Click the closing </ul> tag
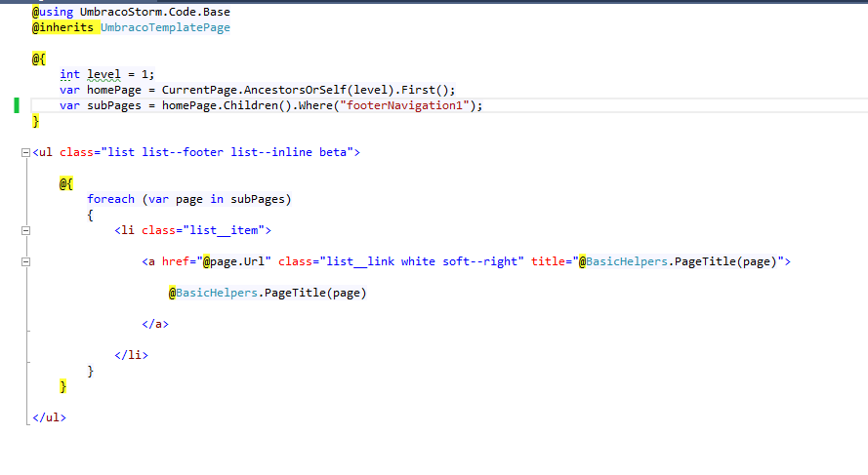 click(x=49, y=417)
